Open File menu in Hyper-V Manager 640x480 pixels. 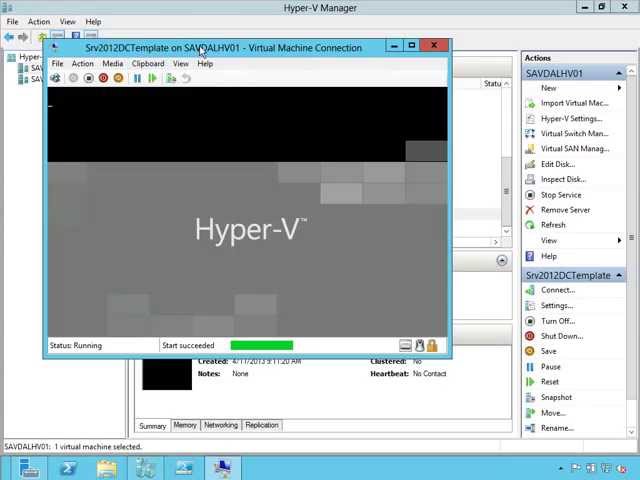click(x=12, y=22)
